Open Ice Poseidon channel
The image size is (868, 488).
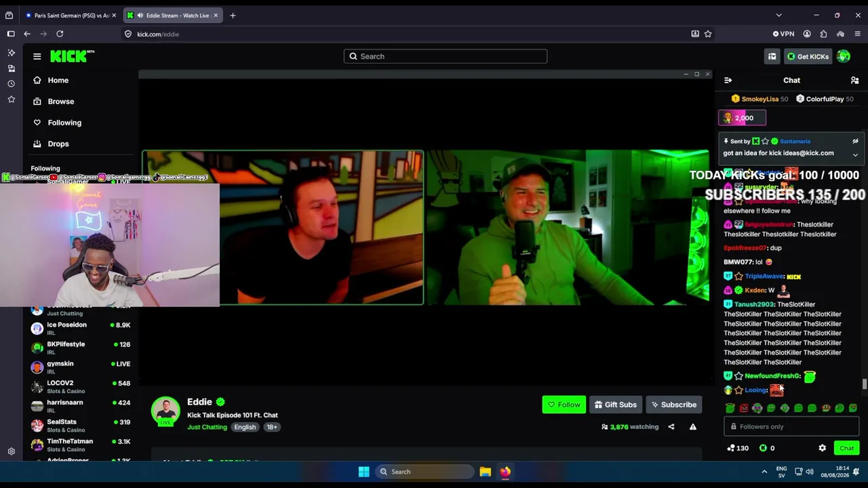(81, 328)
